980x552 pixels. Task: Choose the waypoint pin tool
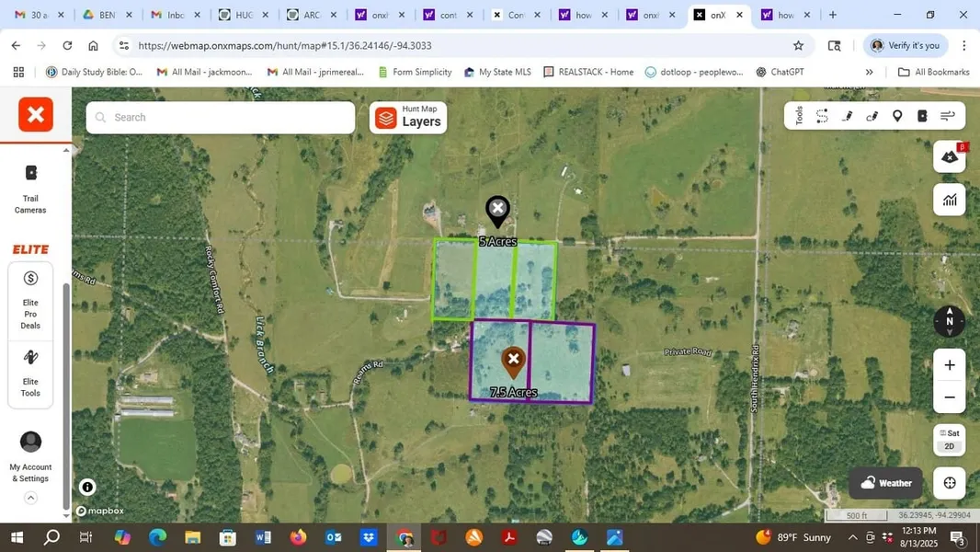(897, 116)
